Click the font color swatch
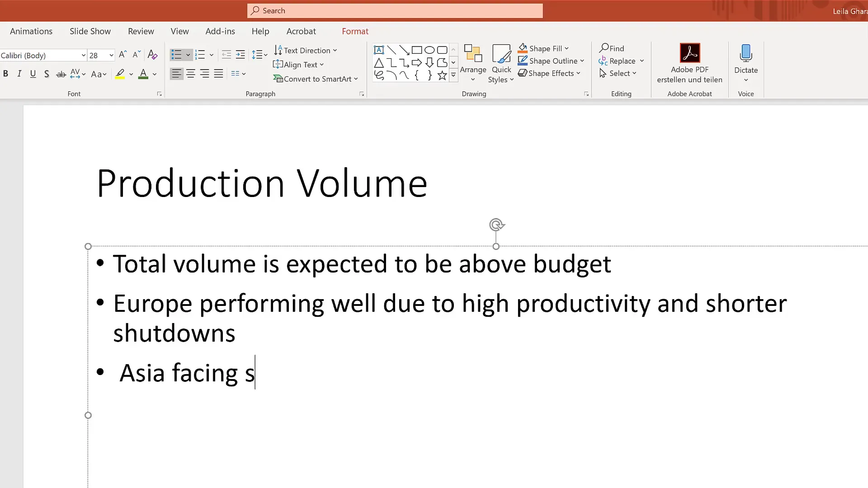The image size is (868, 488). [x=143, y=74]
